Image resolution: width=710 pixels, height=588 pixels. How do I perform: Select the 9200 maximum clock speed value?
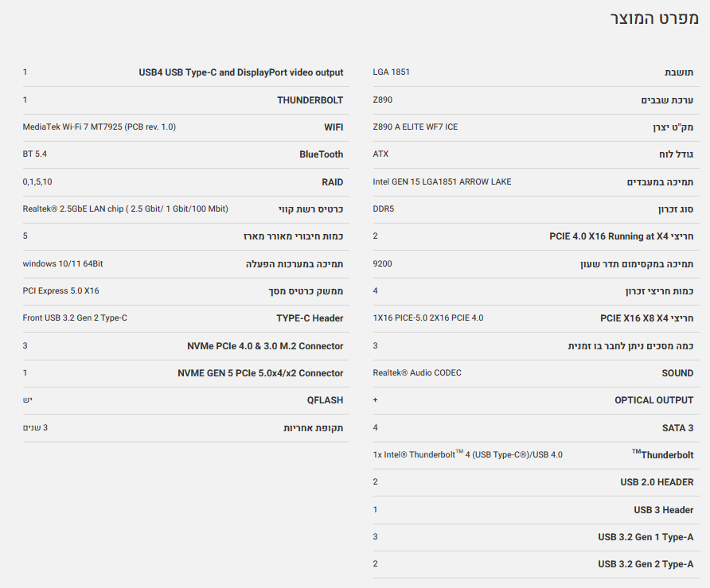pyautogui.click(x=383, y=264)
